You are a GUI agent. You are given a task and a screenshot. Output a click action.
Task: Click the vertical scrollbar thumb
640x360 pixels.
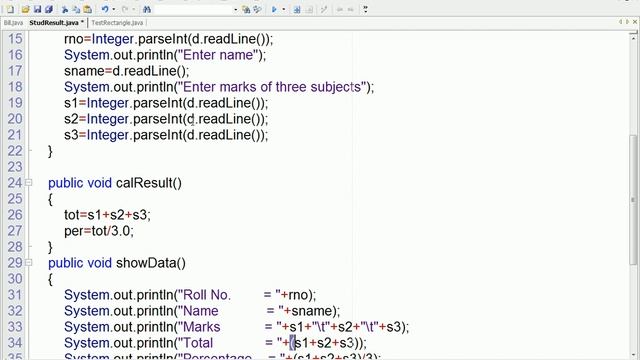point(633,200)
